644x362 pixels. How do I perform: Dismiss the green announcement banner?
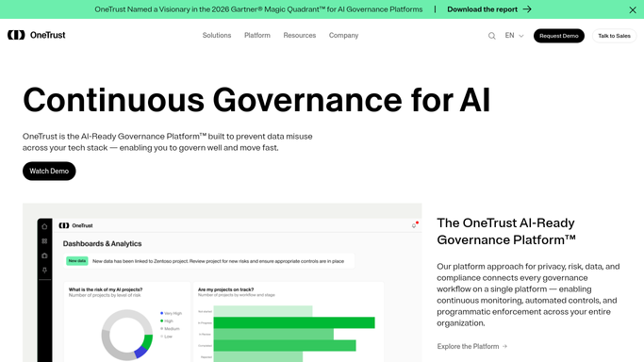(633, 9)
